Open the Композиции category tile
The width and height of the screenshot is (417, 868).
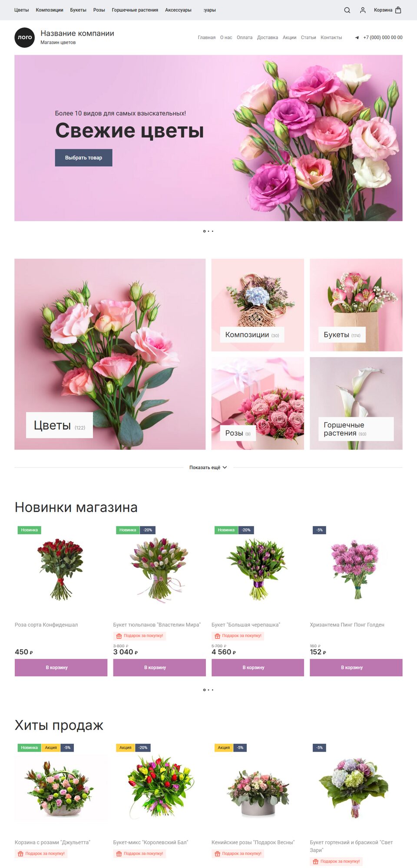click(258, 305)
